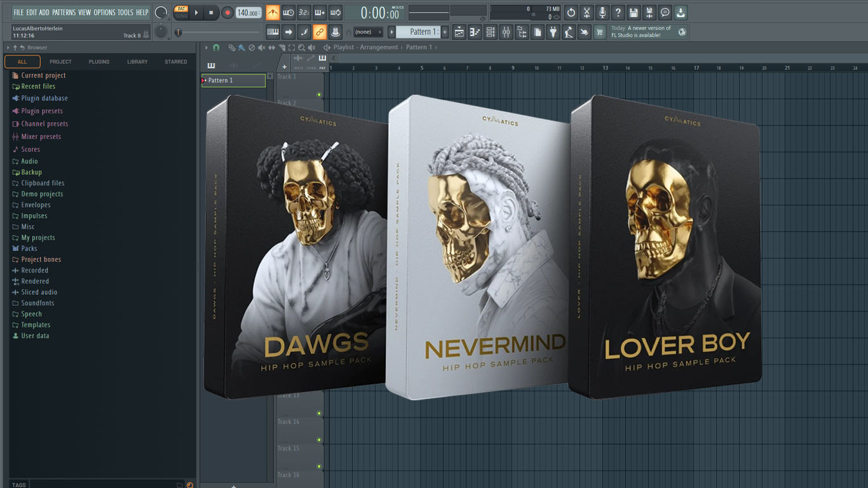Select the playlist draw pencil tool

coord(232,47)
